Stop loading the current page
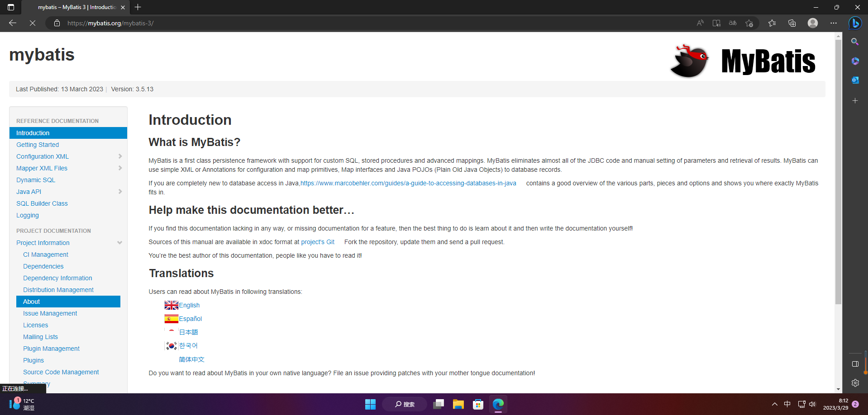 (33, 23)
